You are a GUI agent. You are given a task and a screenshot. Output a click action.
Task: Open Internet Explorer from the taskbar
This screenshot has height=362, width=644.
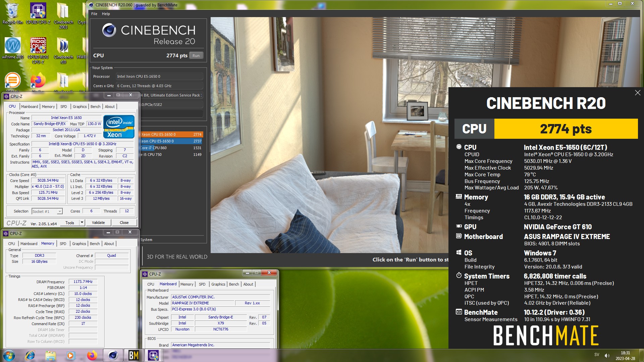[x=30, y=355]
